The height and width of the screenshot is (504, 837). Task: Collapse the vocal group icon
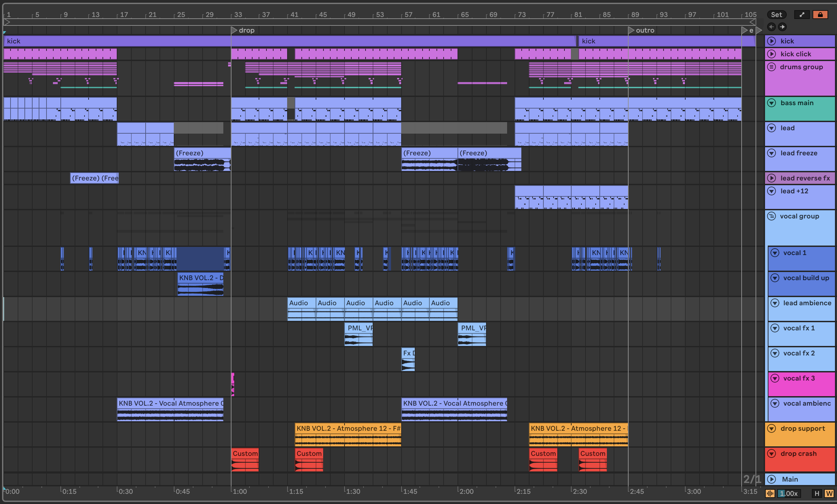pos(771,216)
